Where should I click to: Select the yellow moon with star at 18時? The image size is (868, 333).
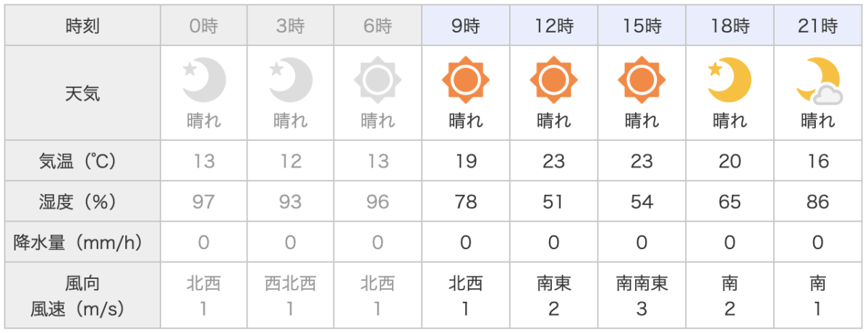pos(729,79)
